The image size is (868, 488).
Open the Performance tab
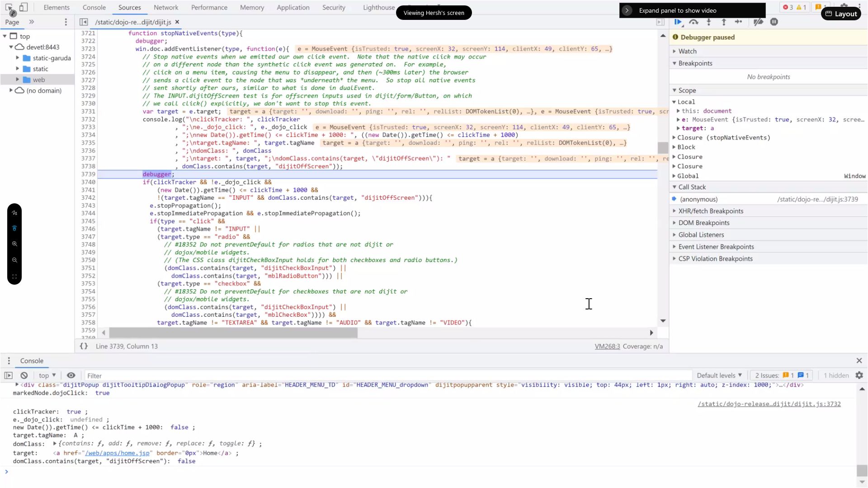(x=209, y=8)
